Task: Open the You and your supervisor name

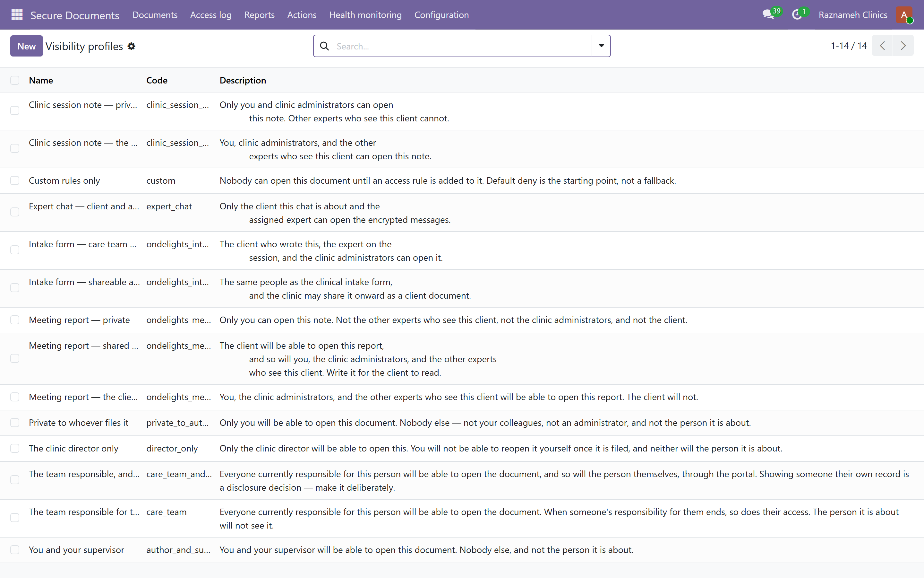Action: coord(76,550)
